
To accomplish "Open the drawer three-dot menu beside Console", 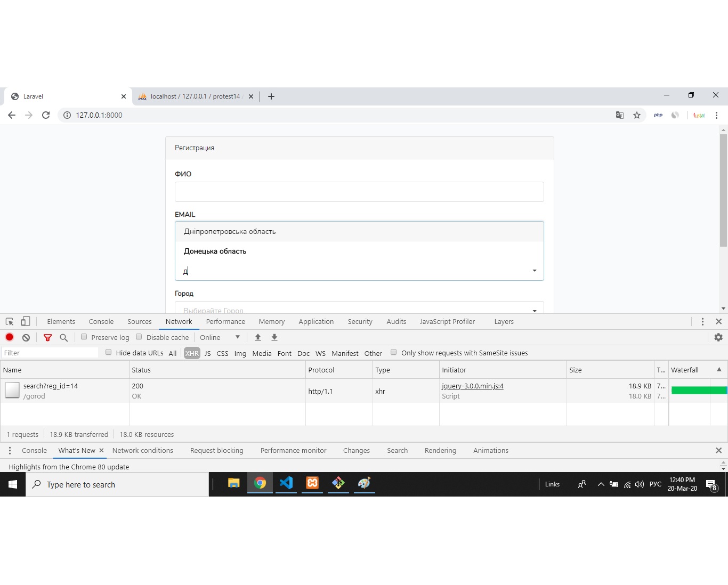I will tap(10, 451).
